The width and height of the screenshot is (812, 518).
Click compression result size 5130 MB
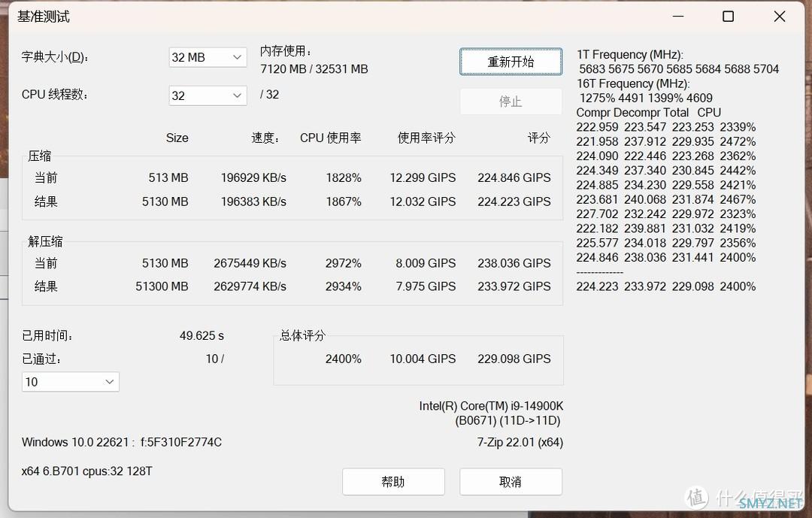click(165, 201)
